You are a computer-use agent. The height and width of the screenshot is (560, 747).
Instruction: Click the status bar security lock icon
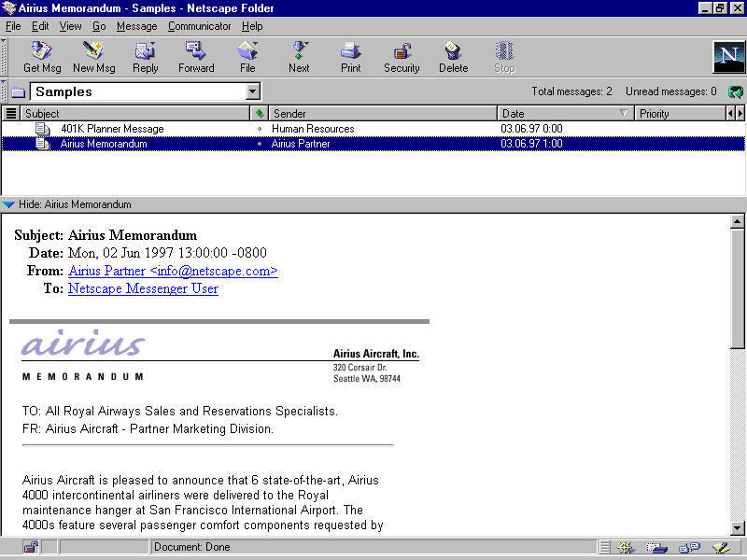[31, 547]
